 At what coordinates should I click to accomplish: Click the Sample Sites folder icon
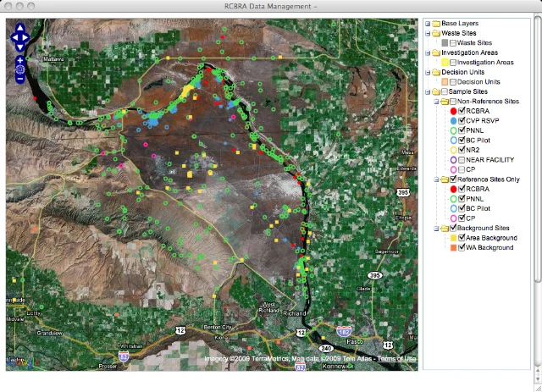point(436,91)
